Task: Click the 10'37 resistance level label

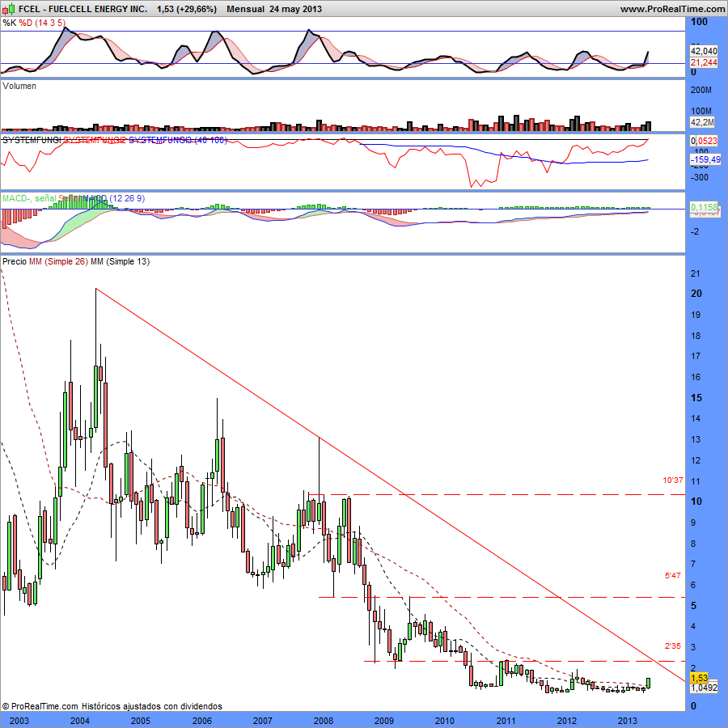Action: click(x=673, y=480)
